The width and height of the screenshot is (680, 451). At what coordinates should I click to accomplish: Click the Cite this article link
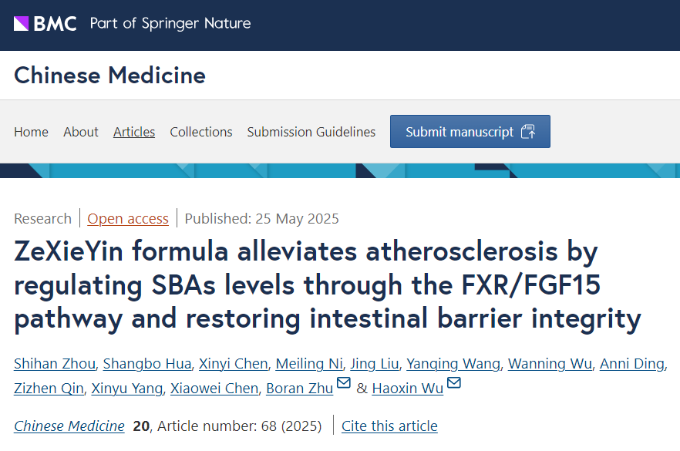pos(389,426)
